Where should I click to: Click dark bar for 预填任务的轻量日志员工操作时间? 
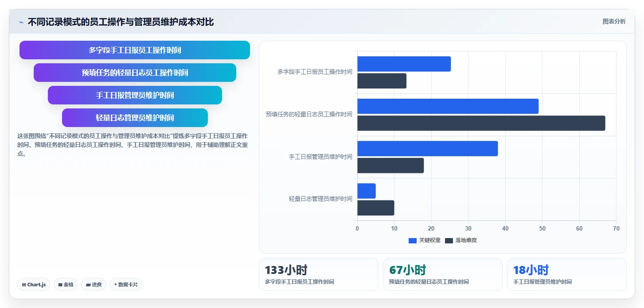point(481,123)
